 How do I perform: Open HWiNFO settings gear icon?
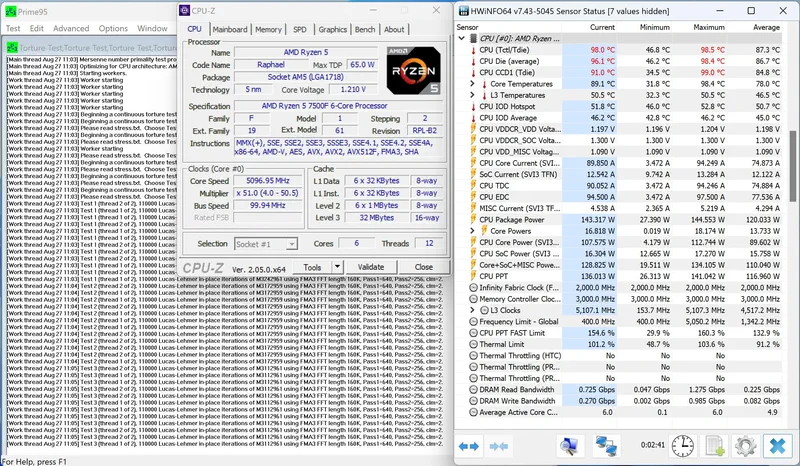(745, 446)
